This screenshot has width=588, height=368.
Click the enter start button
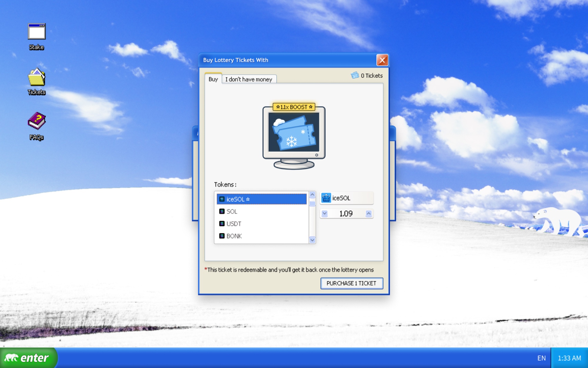click(x=28, y=358)
